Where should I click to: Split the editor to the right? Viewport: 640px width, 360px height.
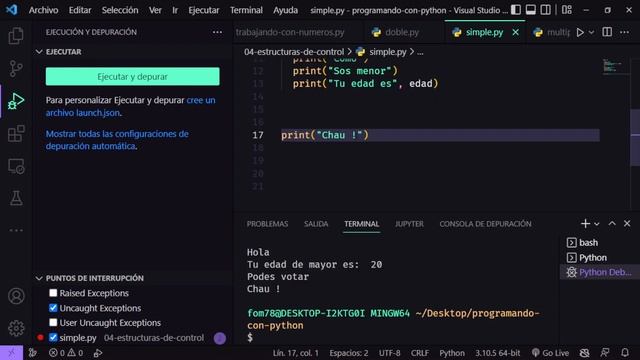(x=607, y=32)
